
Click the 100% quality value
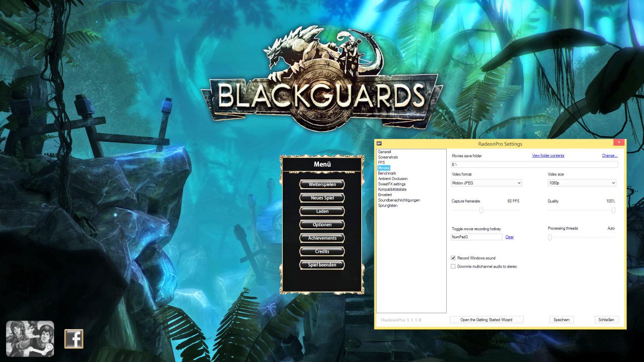pos(610,201)
